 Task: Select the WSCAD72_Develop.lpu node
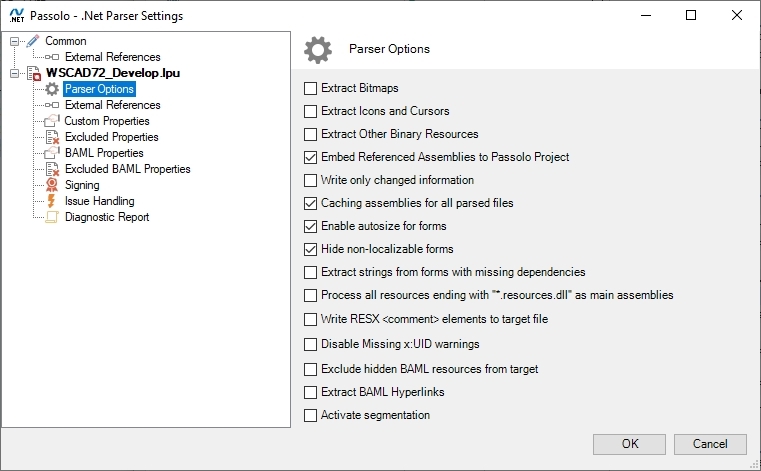coord(113,73)
